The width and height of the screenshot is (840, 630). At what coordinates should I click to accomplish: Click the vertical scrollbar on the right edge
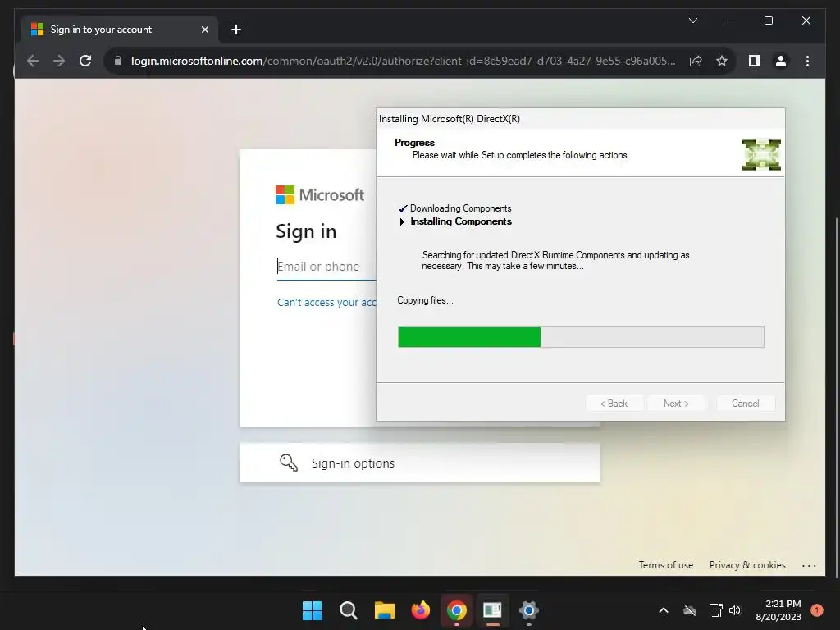837,396
